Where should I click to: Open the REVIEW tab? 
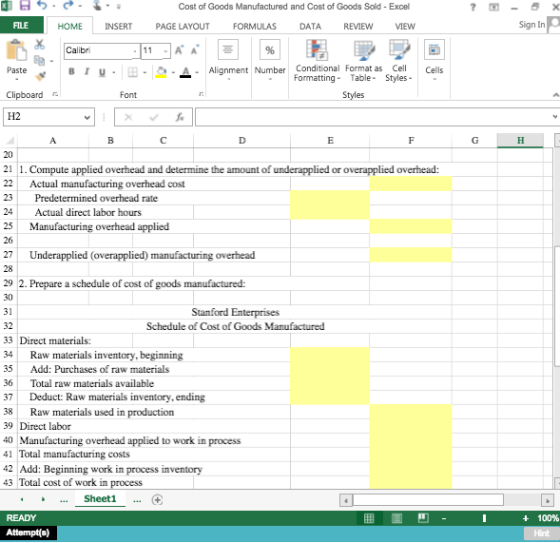[x=358, y=26]
